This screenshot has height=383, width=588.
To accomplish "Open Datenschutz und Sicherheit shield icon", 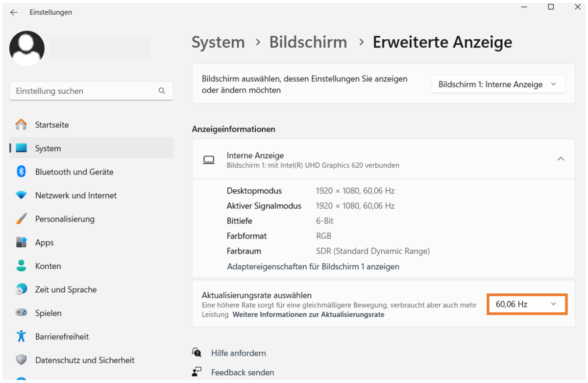I will pyautogui.click(x=21, y=360).
